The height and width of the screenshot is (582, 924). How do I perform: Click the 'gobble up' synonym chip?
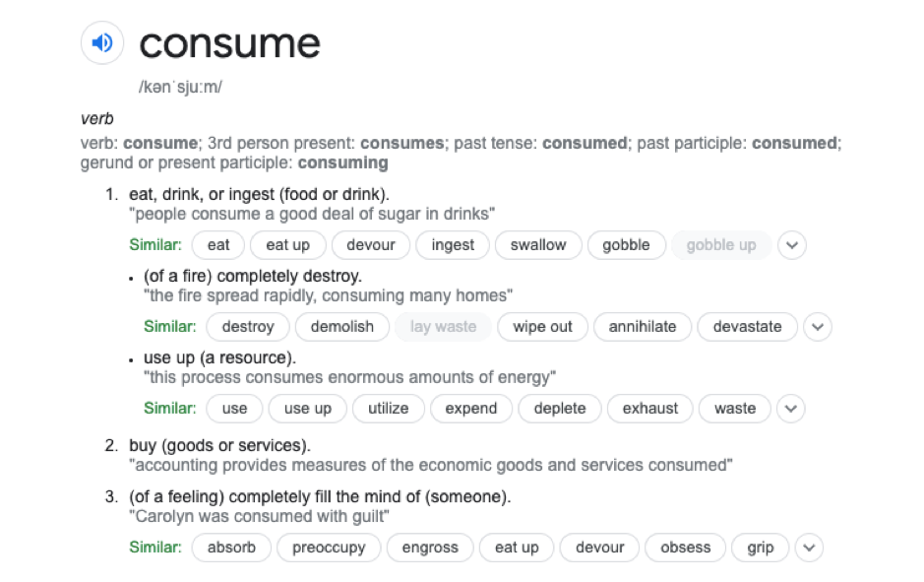point(721,245)
